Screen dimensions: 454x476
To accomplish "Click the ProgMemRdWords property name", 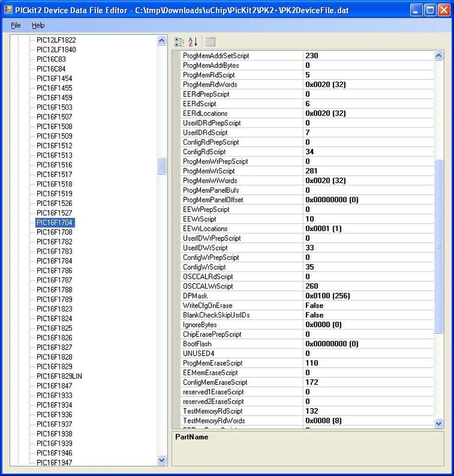I will [x=210, y=85].
